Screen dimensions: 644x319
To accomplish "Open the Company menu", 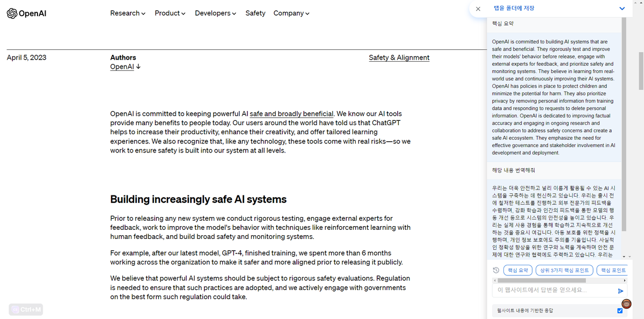I will click(x=291, y=13).
